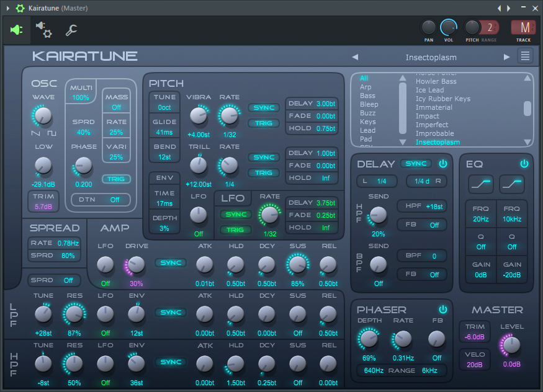This screenshot has width=543, height=392.
Task: Toggle HPF envelope SYNC button
Action: 171,362
